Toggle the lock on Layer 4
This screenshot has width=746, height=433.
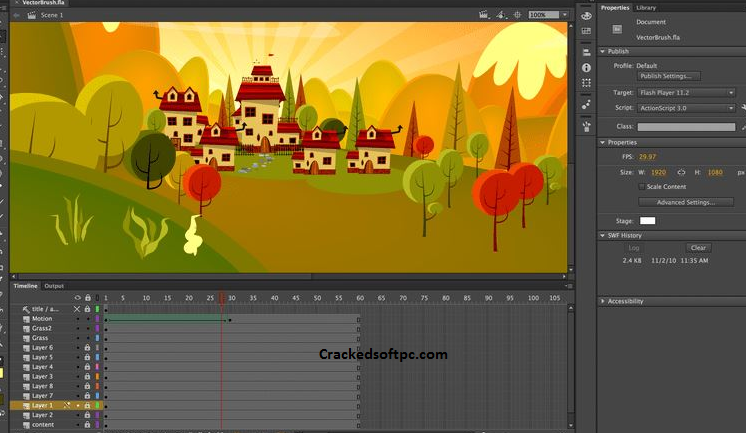click(x=88, y=367)
